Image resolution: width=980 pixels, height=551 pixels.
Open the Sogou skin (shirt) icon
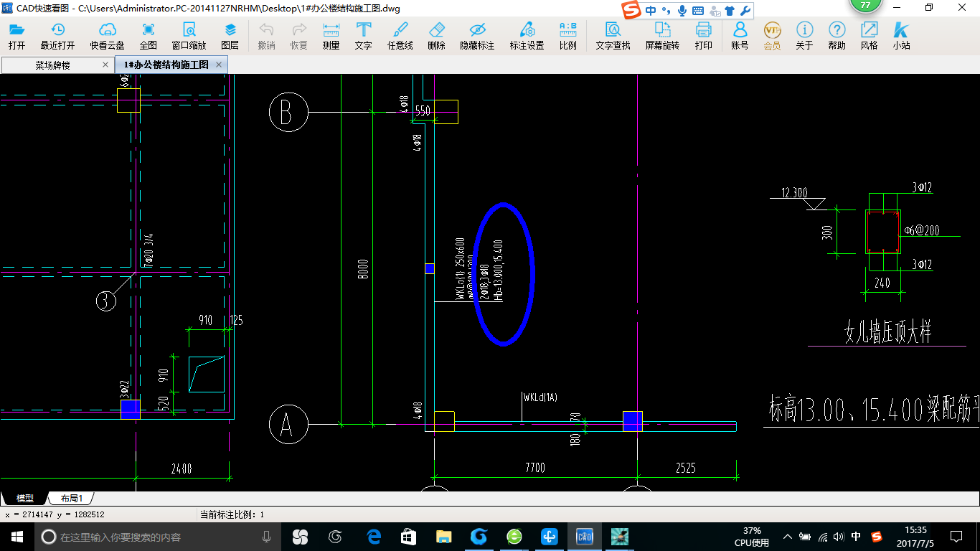tap(730, 11)
